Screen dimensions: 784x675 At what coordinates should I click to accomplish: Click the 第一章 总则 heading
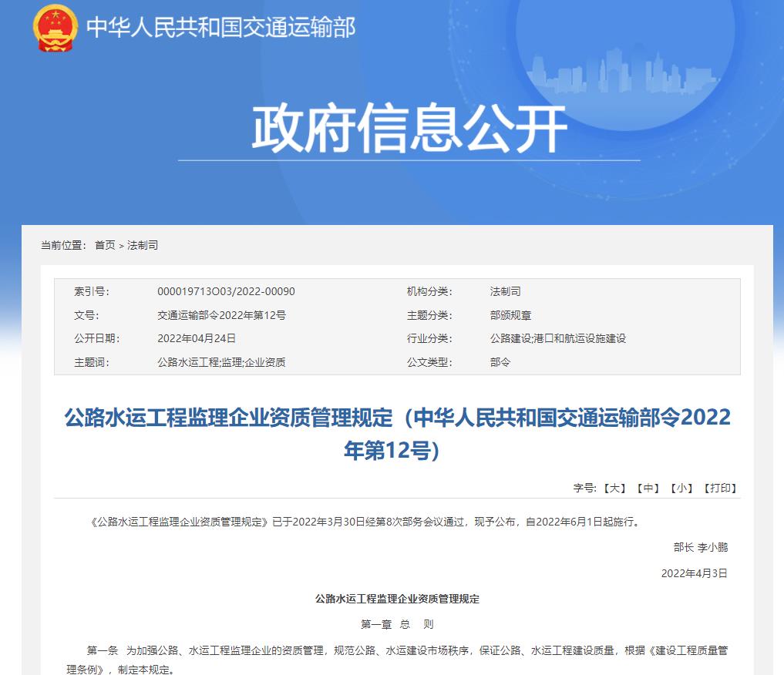pyautogui.click(x=397, y=624)
